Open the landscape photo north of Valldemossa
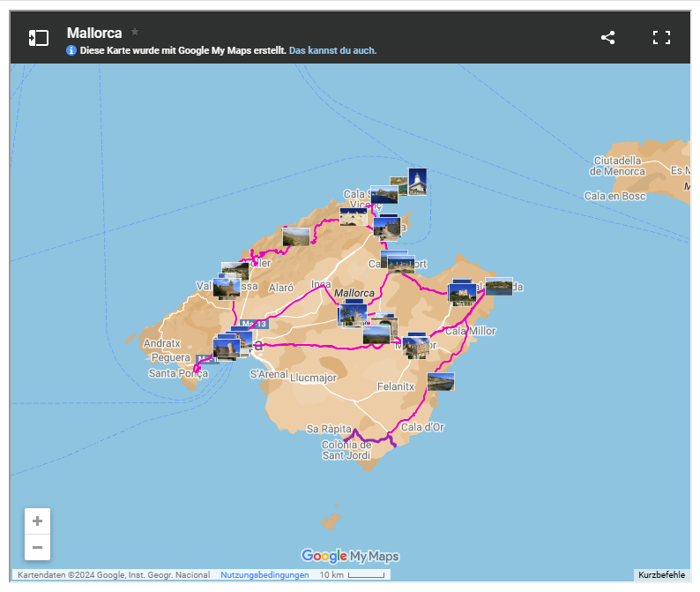 pos(235,269)
